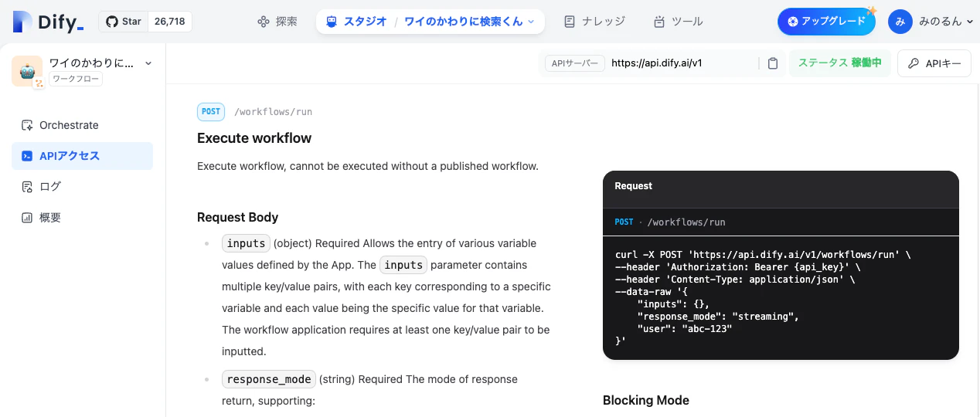Click the ツール tools icon

pos(659,22)
